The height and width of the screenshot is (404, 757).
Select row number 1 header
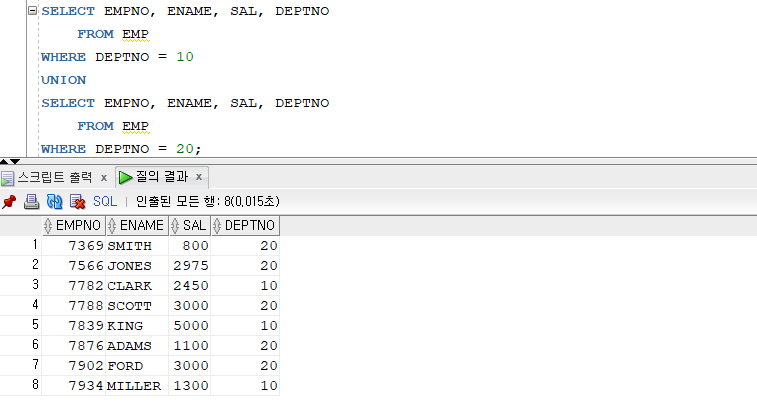(21, 245)
